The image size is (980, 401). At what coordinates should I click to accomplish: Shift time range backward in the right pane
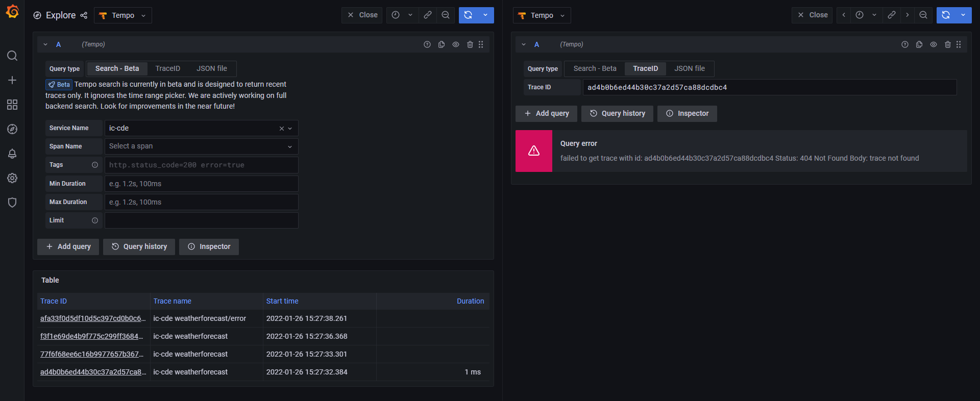(x=844, y=15)
